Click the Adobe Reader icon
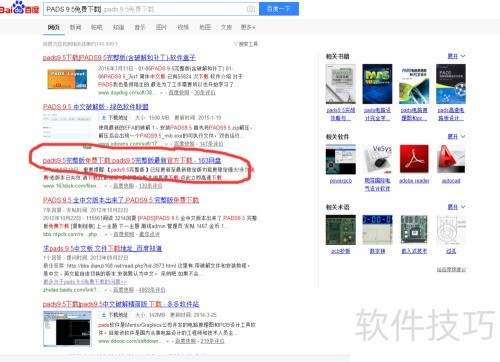Screen dimensions: 500x362 [414, 159]
